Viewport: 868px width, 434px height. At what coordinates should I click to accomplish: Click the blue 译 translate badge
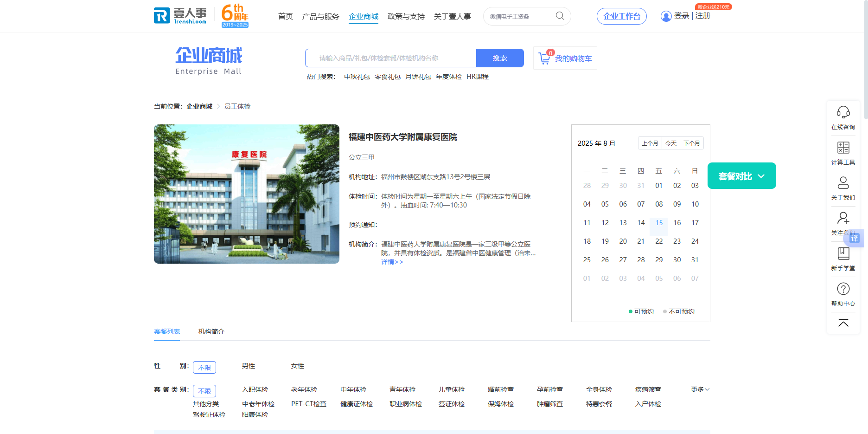pos(855,238)
